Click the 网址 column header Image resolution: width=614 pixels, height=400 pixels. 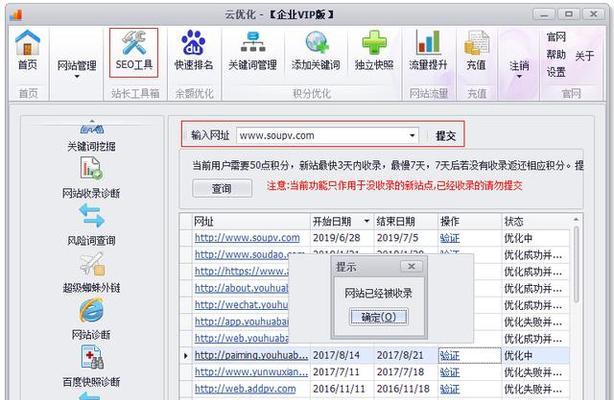pos(251,221)
